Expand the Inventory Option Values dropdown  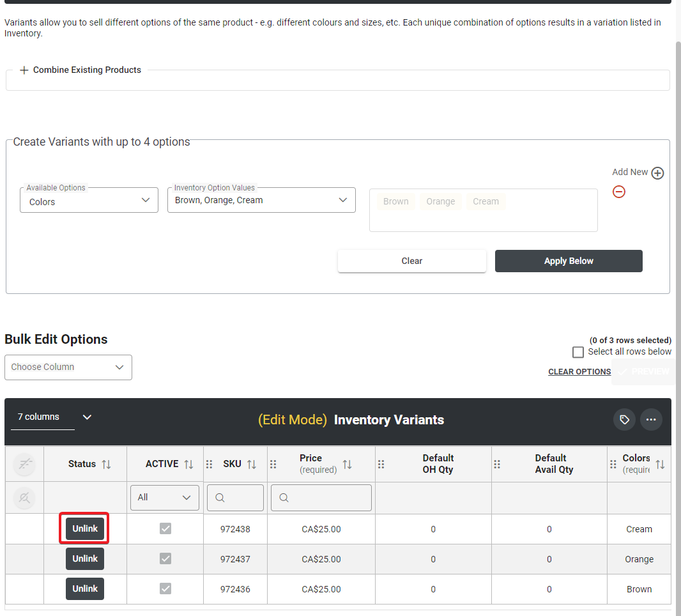pos(261,200)
